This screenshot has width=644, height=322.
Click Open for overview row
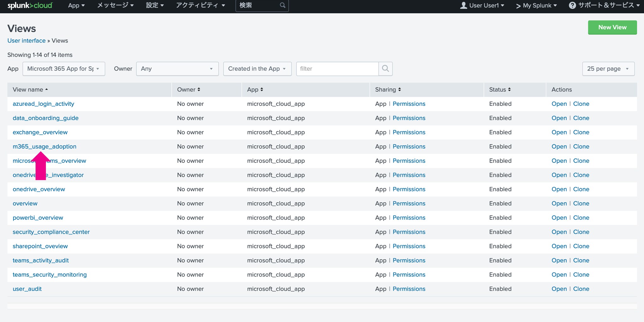tap(559, 203)
